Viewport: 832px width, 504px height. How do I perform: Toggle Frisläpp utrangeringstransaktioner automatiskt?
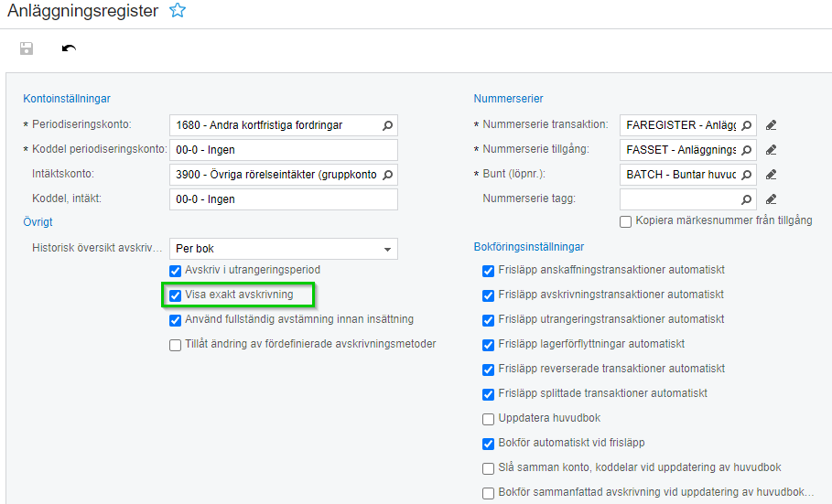(x=488, y=320)
